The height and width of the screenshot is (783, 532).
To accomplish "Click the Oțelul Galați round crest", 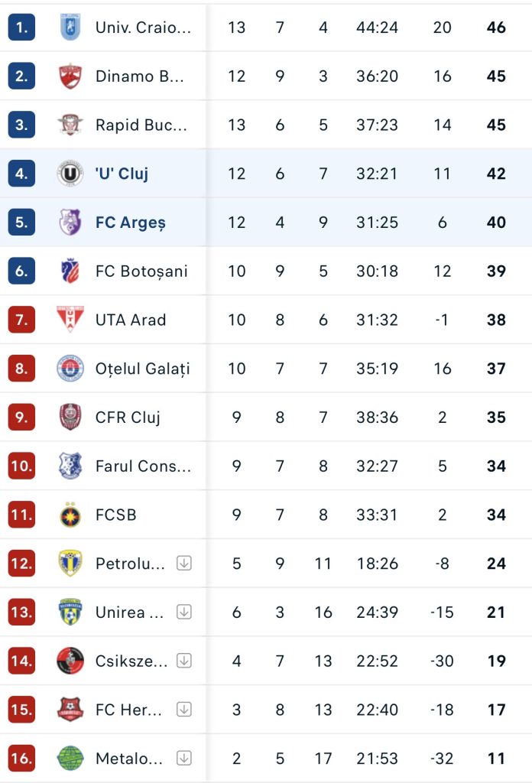I will click(x=70, y=368).
